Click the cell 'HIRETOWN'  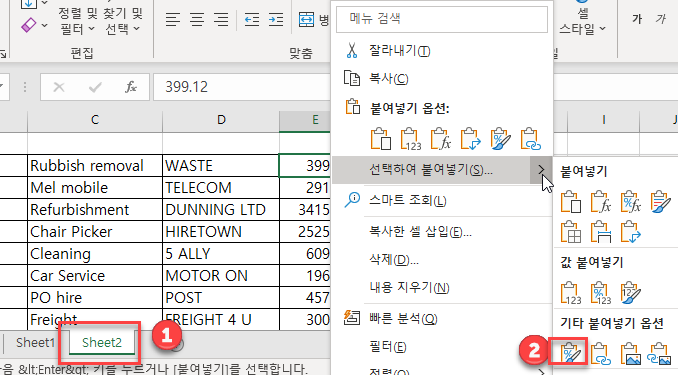pyautogui.click(x=221, y=232)
